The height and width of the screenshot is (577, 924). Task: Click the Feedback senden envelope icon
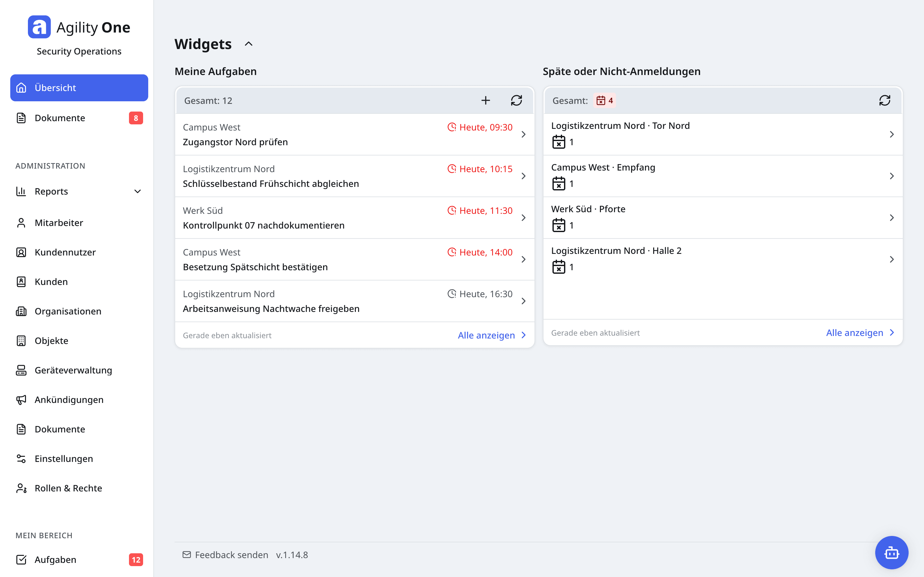pos(187,555)
